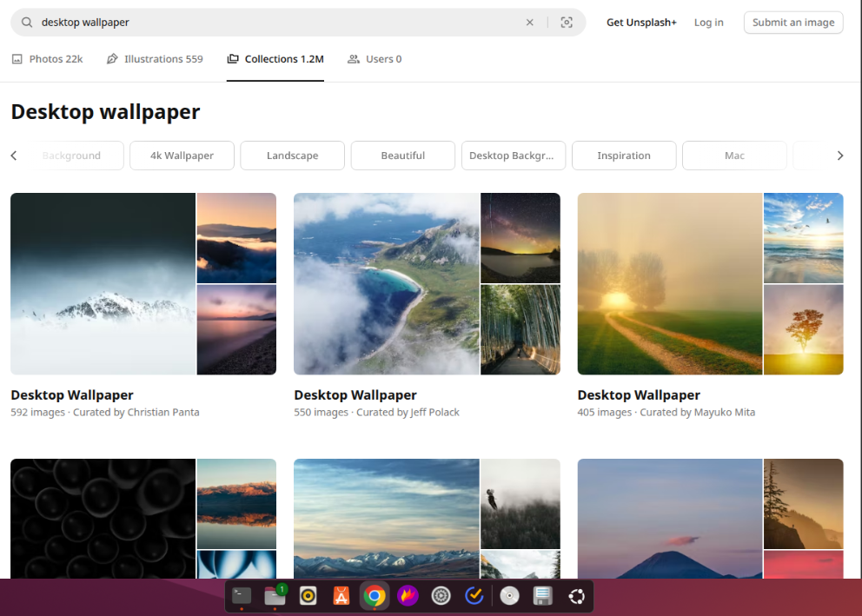Viewport: 862px width, 616px height.
Task: Open Christian Panta's Desktop Wallpaper title
Action: coord(72,395)
